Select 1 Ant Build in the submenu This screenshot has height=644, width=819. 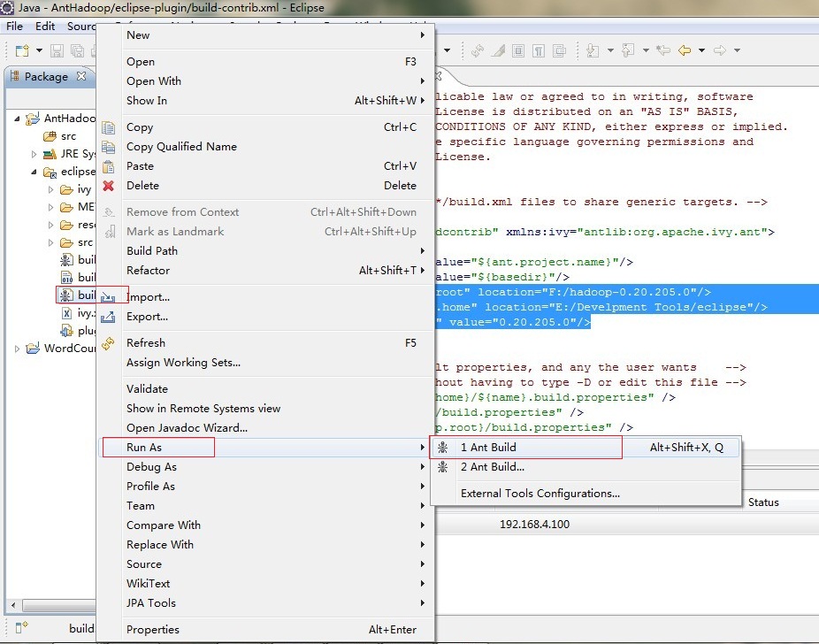click(x=585, y=447)
